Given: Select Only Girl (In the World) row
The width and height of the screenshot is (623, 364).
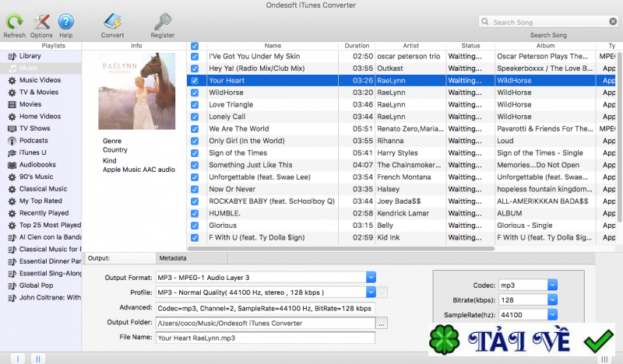Looking at the screenshot, I should [x=401, y=141].
